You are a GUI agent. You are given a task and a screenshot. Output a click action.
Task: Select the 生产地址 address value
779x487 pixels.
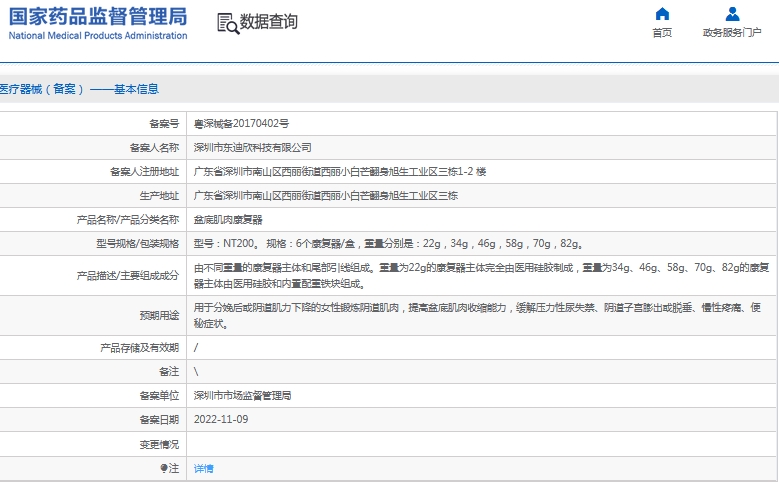pos(326,196)
